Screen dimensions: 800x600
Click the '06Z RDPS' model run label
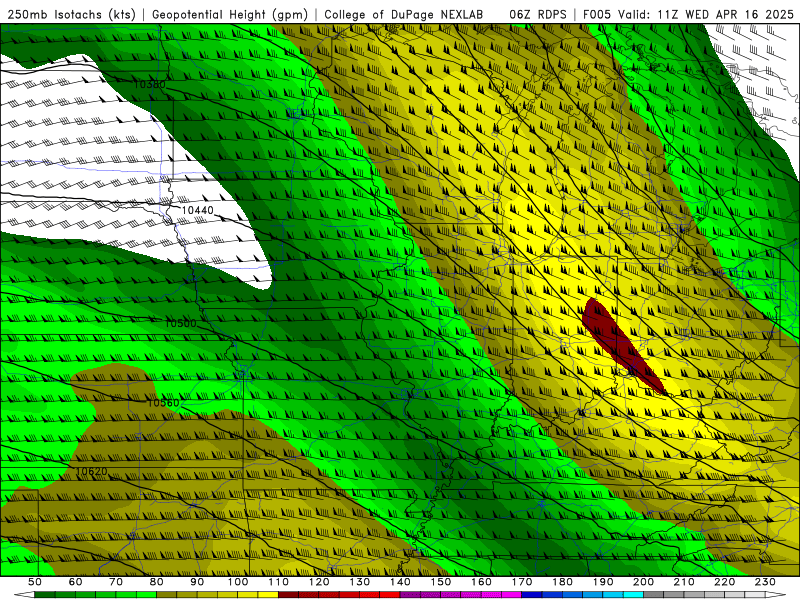(x=537, y=14)
